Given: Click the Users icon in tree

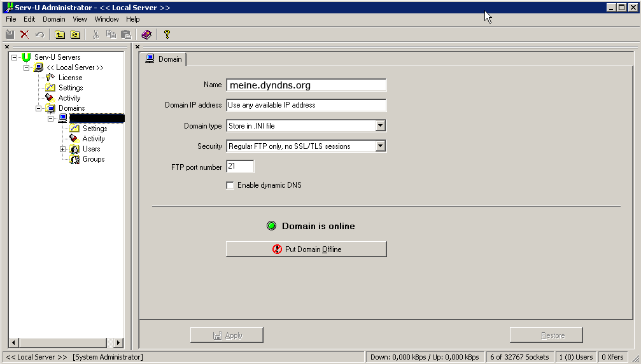Looking at the screenshot, I should (x=74, y=149).
